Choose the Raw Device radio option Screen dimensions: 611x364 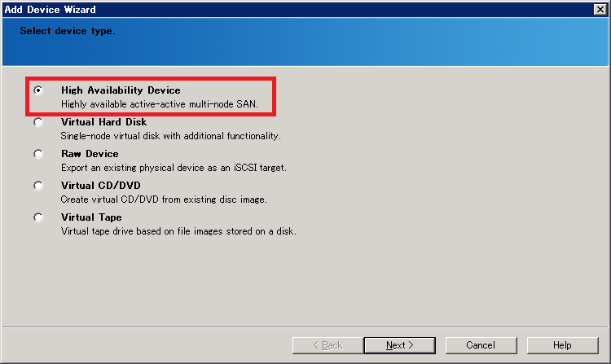tap(38, 154)
